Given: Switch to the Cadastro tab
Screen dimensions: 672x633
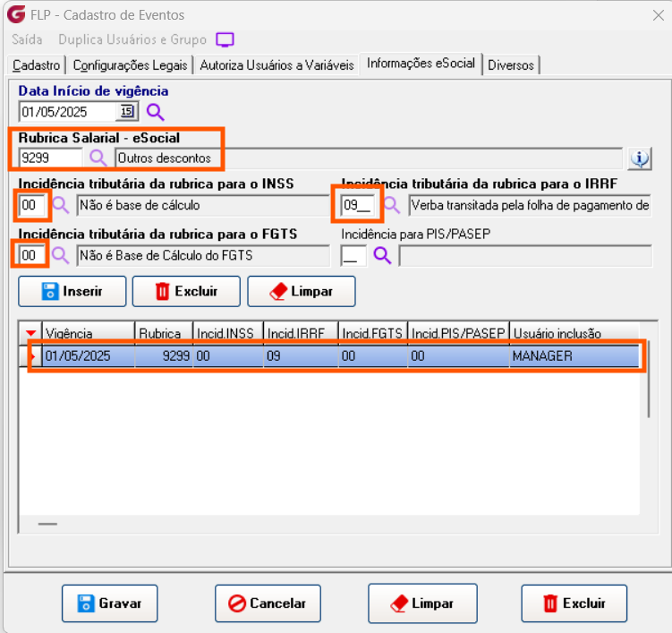Looking at the screenshot, I should 37,65.
